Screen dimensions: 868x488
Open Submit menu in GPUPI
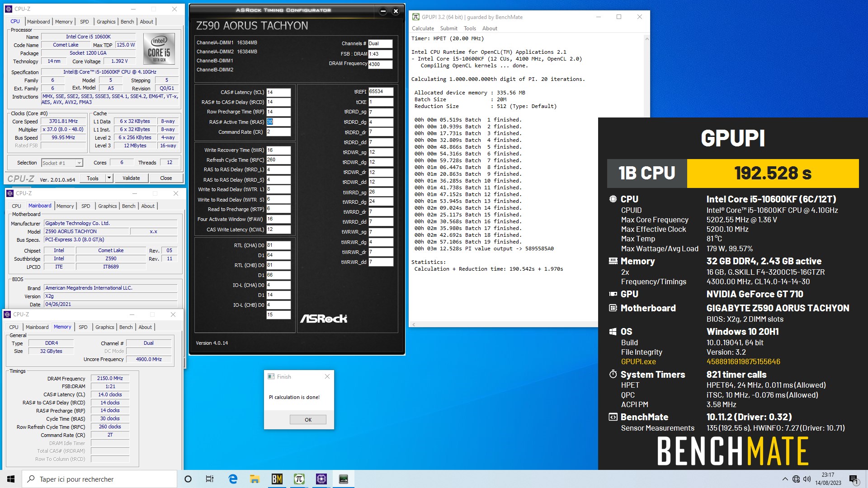click(448, 28)
